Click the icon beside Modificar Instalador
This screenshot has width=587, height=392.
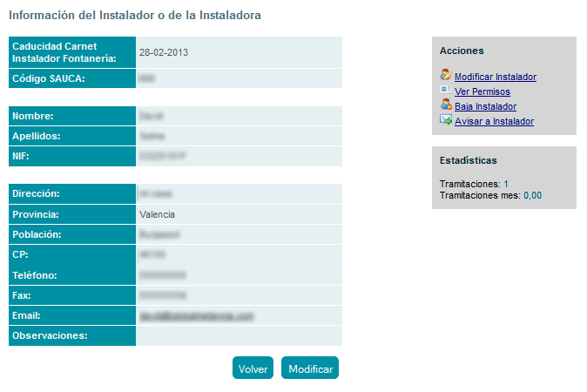pyautogui.click(x=446, y=76)
